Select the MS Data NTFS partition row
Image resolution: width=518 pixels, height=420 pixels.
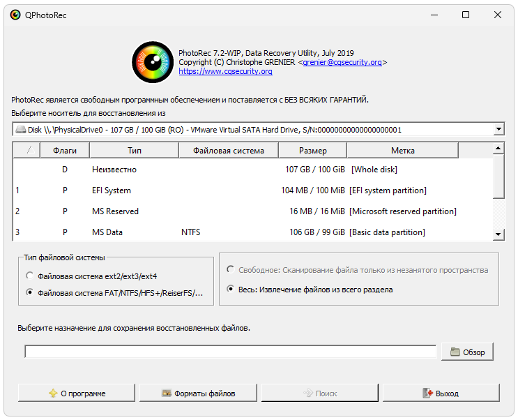coord(209,232)
